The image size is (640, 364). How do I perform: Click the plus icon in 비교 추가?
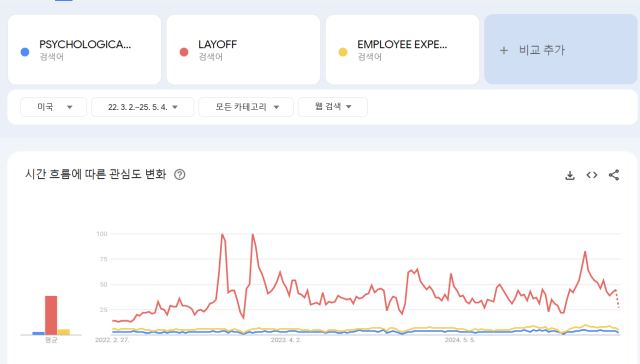[x=504, y=50]
